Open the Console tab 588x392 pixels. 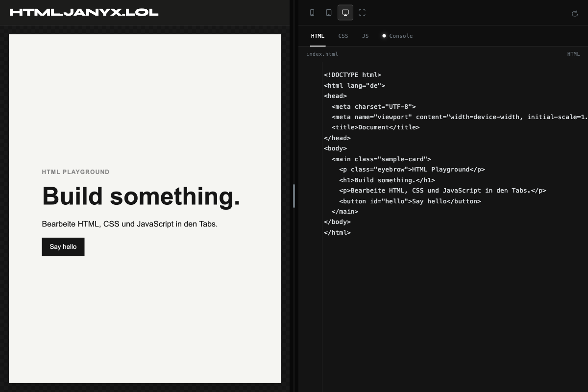pyautogui.click(x=397, y=36)
